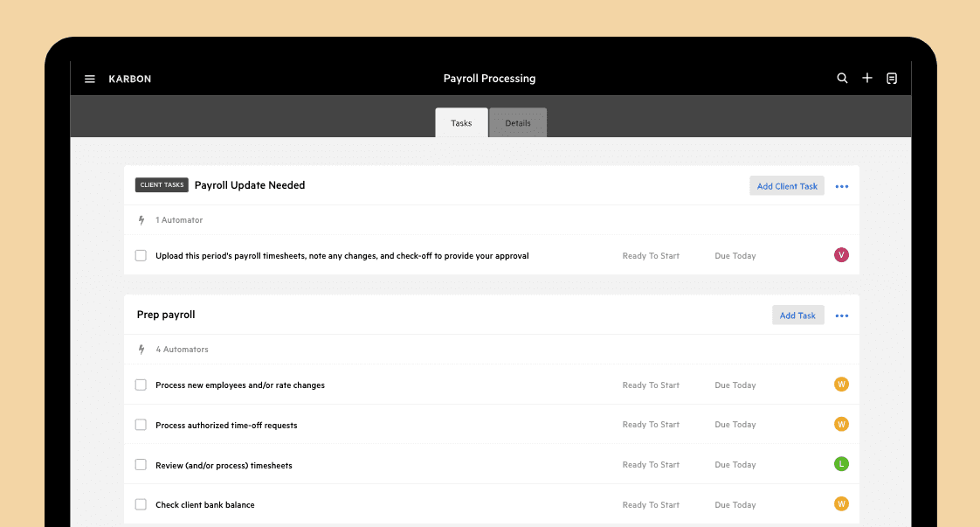This screenshot has height=527, width=980.
Task: Click W avatar on Check client bank balance
Action: pyautogui.click(x=841, y=504)
